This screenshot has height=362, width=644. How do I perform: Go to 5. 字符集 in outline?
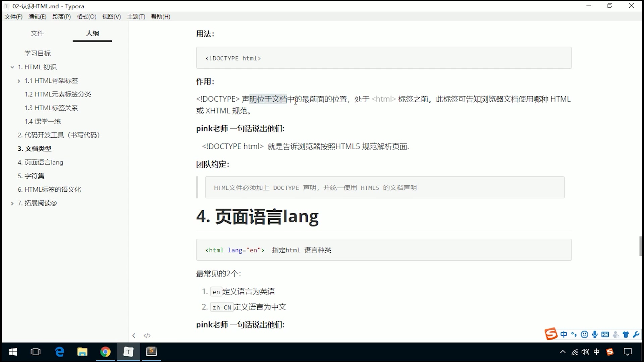tap(31, 176)
